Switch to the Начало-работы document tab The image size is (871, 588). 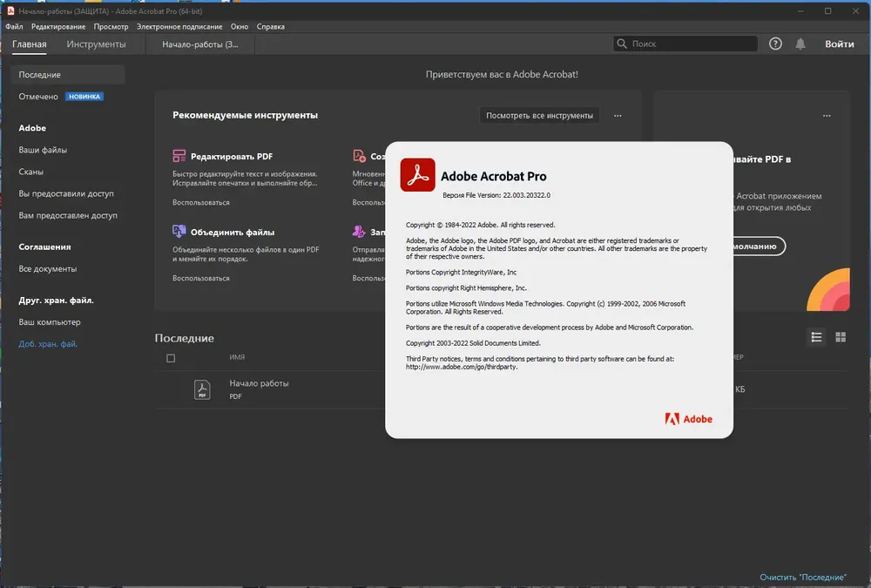coord(200,44)
